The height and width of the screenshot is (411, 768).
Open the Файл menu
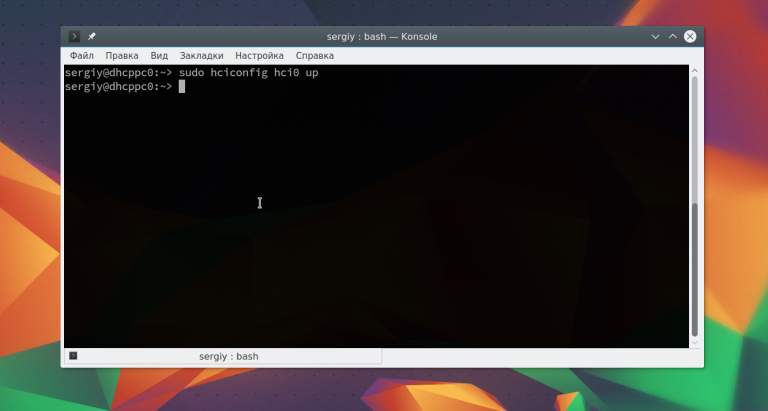81,56
